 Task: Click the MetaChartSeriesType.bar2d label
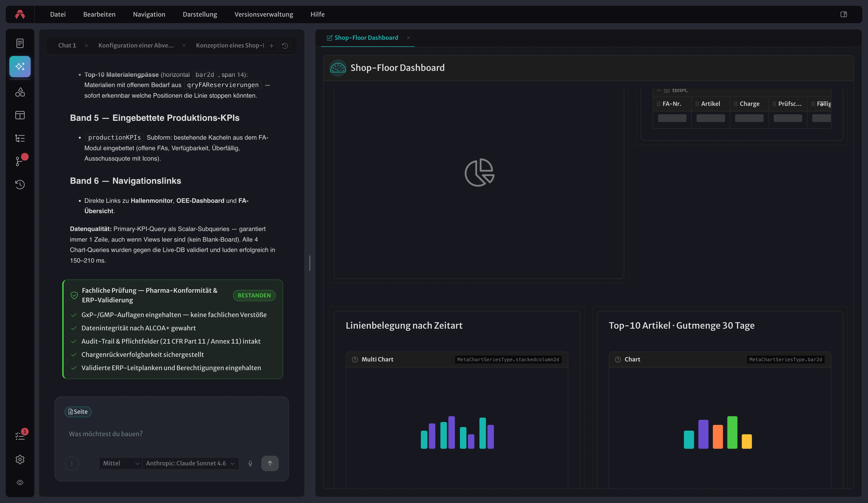[x=785, y=359]
